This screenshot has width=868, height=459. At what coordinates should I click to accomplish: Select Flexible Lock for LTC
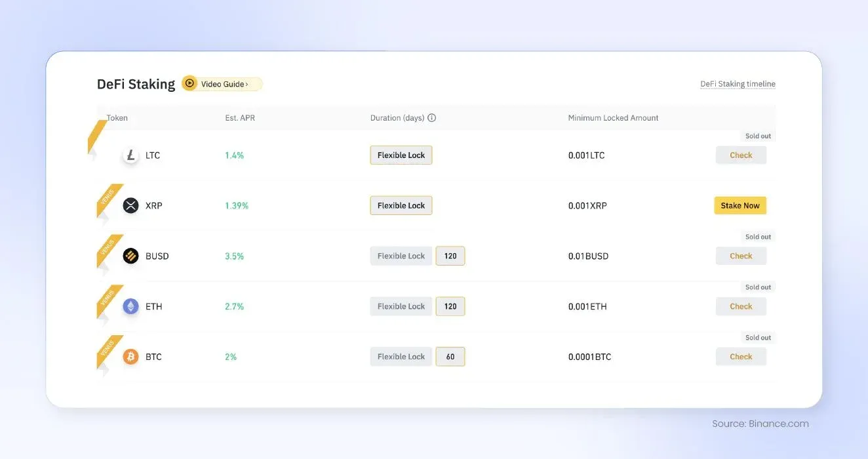[x=401, y=155]
